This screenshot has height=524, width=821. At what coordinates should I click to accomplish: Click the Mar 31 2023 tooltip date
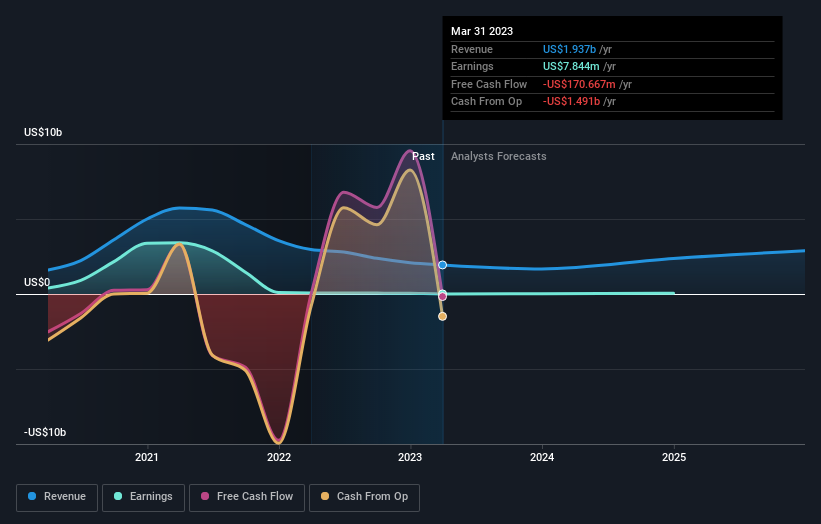click(x=482, y=31)
